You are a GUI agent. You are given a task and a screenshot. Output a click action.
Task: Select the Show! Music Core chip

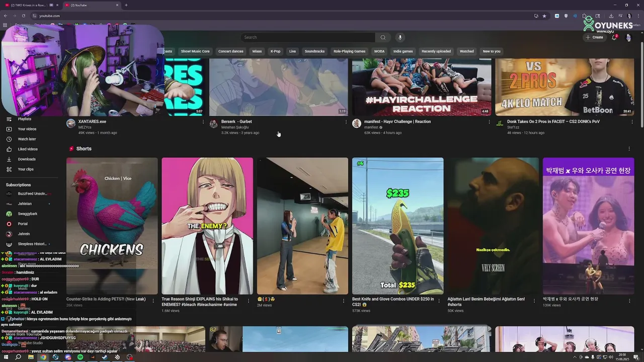click(x=195, y=51)
